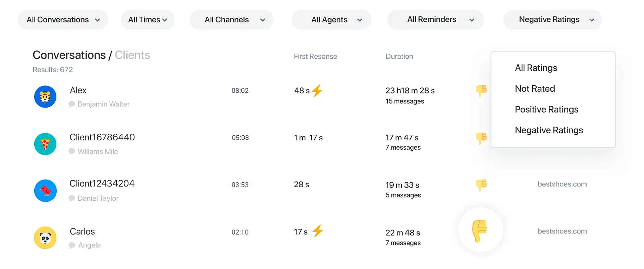The image size is (644, 269).
Task: Click Carlos's panda avatar icon
Action: pos(45,238)
